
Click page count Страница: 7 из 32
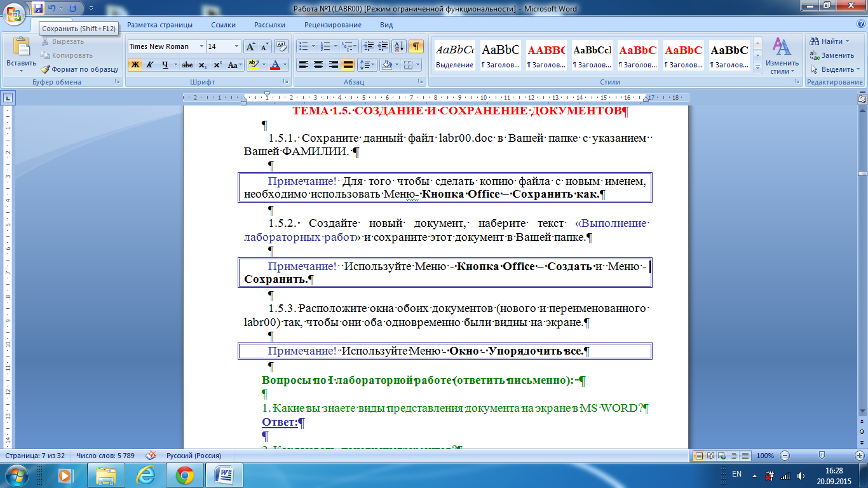tap(34, 456)
